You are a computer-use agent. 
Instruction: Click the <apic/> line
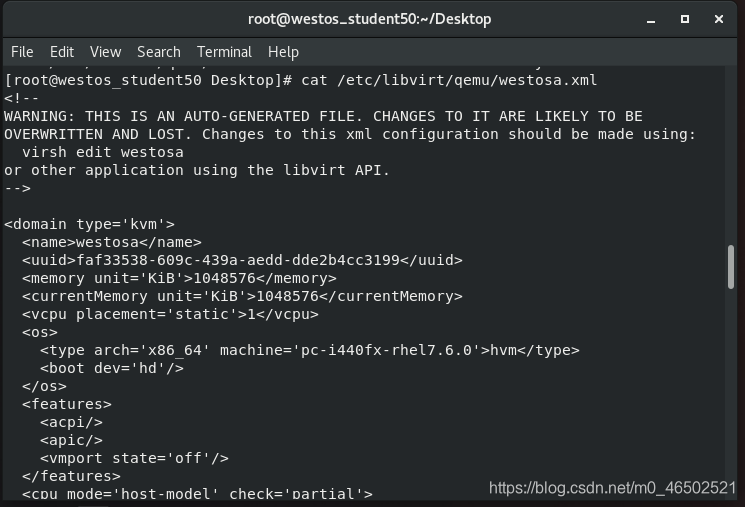(71, 440)
